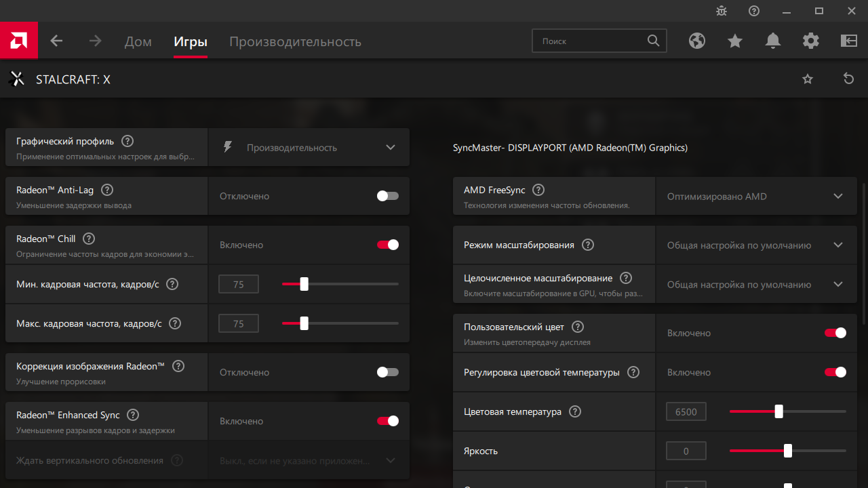Show help for Графический профиль
Screen dimensions: 868x488
pos(127,141)
